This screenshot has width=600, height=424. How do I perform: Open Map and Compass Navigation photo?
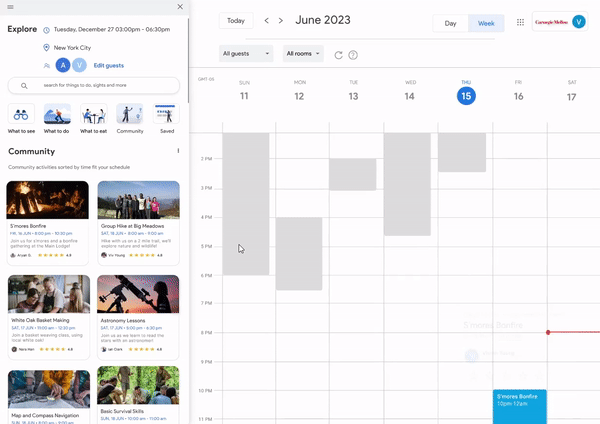coord(49,389)
